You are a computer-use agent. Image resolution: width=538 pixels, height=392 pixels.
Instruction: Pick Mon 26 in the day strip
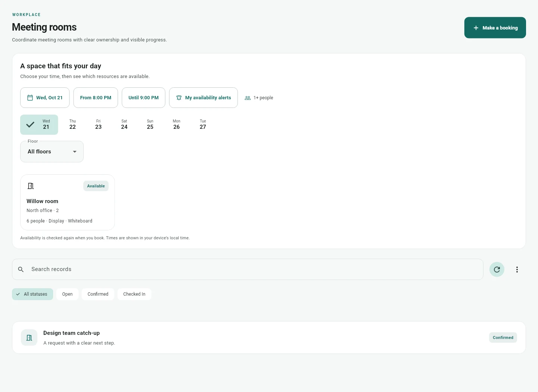176,125
